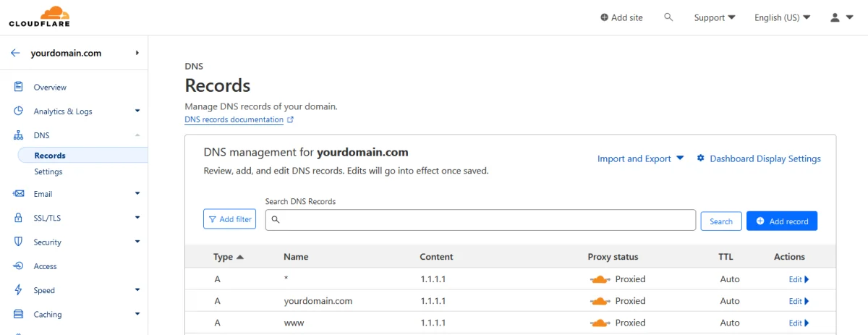Open the user account profile icon
This screenshot has width=868, height=335.
pyautogui.click(x=835, y=17)
